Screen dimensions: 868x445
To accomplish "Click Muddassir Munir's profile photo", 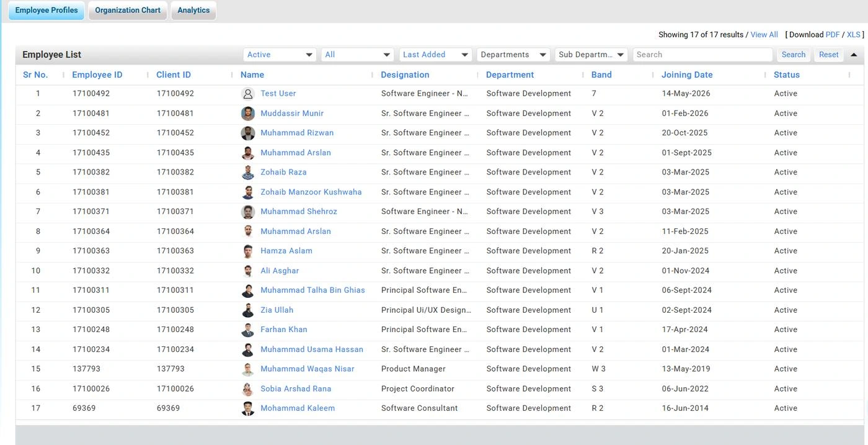I will 247,114.
